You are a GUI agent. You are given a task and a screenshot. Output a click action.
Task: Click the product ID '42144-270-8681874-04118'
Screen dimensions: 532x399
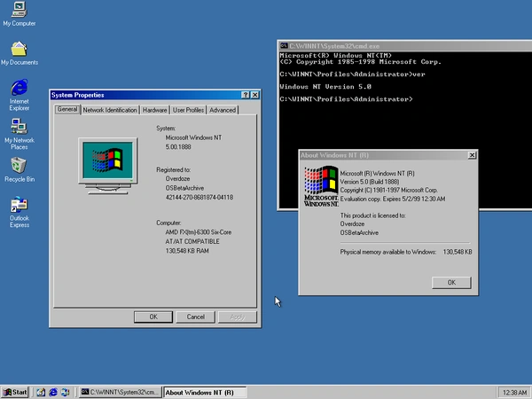[199, 198]
